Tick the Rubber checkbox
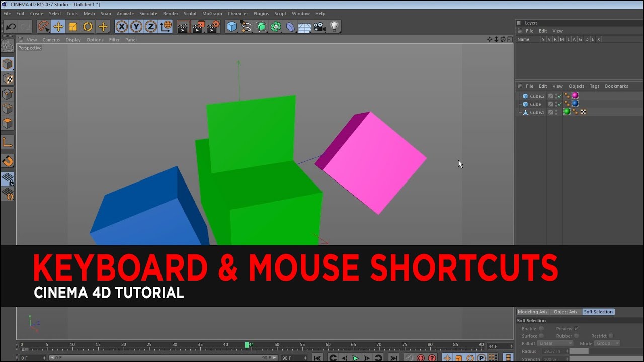 pos(577,336)
